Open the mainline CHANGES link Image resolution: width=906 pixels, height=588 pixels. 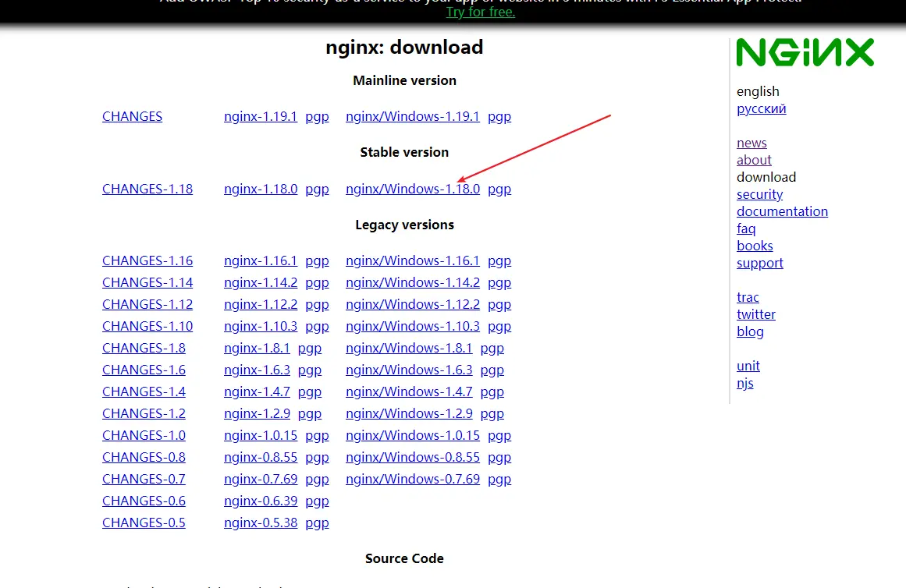pyautogui.click(x=133, y=116)
